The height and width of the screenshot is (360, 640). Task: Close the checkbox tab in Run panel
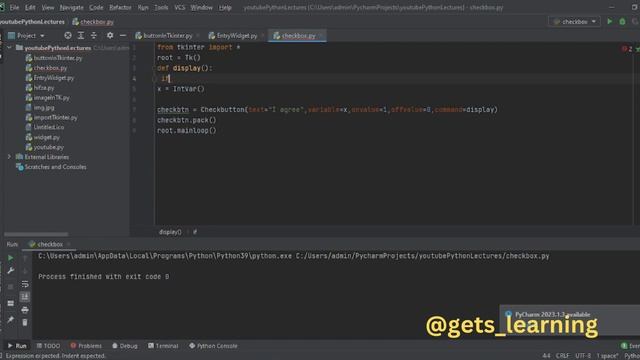point(69,244)
